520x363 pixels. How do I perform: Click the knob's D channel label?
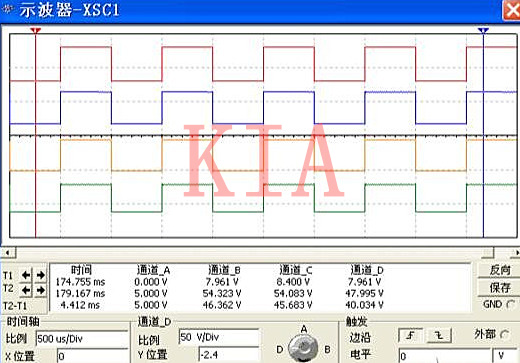(280, 349)
